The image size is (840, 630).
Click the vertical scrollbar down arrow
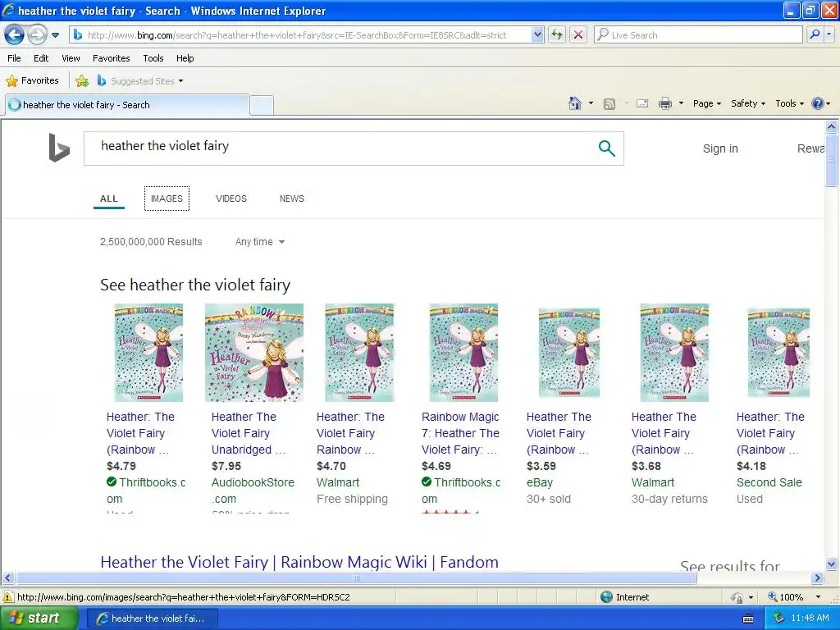click(831, 564)
